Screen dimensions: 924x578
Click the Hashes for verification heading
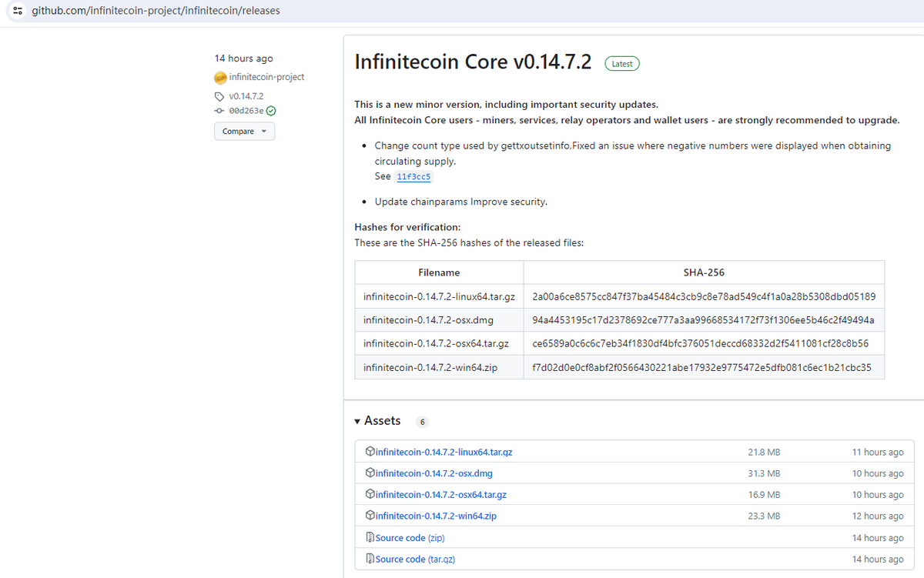407,227
